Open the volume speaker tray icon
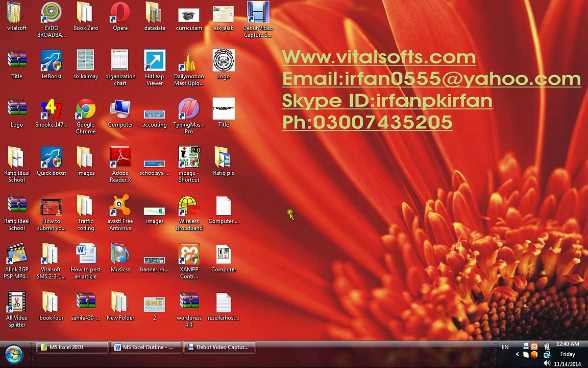The height and width of the screenshot is (368, 588). tap(547, 363)
